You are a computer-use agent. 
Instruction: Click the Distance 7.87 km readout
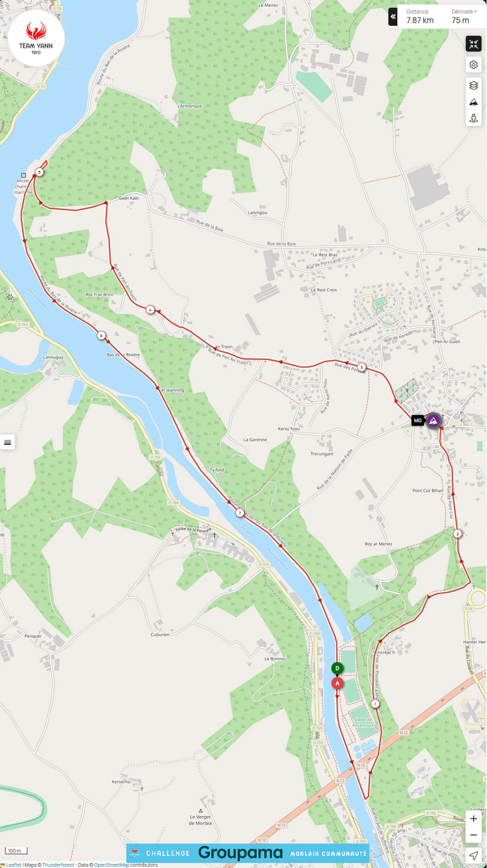(420, 17)
